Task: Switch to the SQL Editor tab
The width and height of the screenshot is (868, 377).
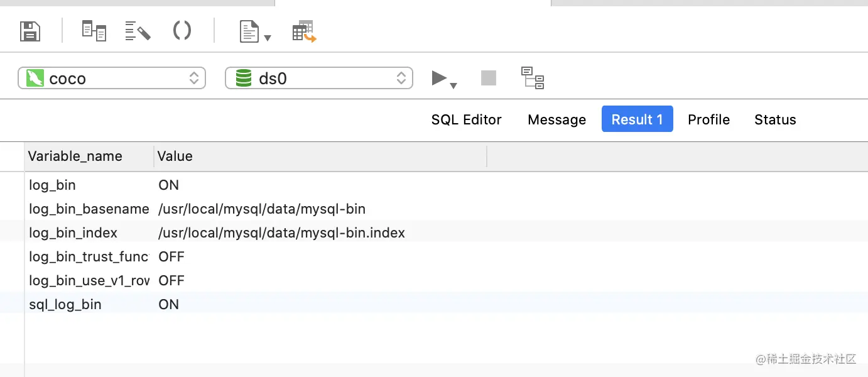Action: click(466, 119)
